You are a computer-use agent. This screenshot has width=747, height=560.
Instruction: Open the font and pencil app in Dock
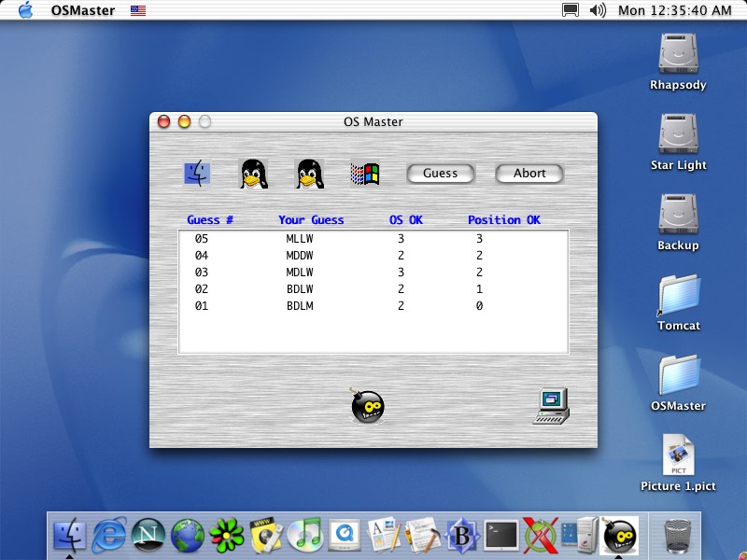point(384,535)
